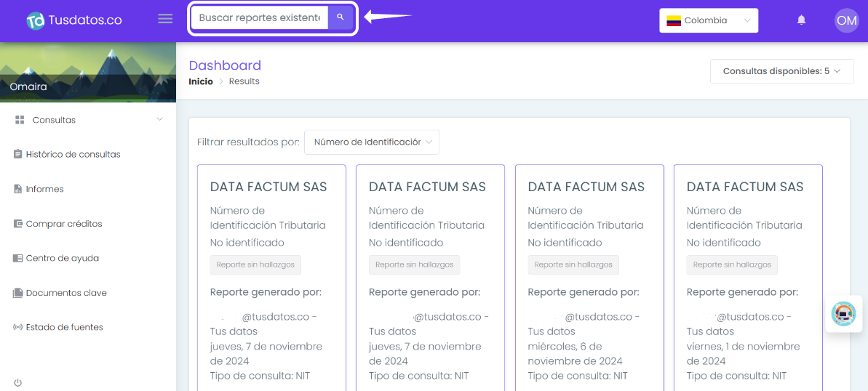Open the OM user avatar menu
Screen dimensions: 868x391
846,20
